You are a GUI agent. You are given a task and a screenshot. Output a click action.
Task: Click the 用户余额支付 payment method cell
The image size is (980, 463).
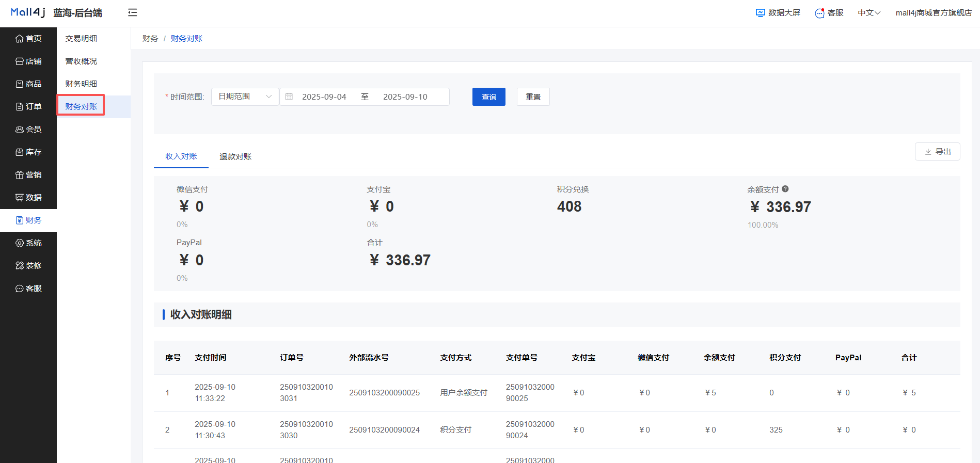pyautogui.click(x=464, y=393)
